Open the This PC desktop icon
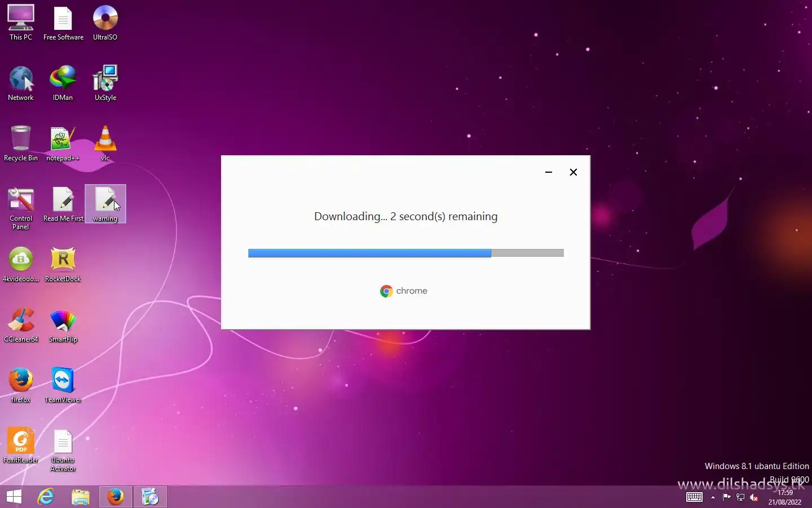Image resolution: width=812 pixels, height=508 pixels. [21, 23]
